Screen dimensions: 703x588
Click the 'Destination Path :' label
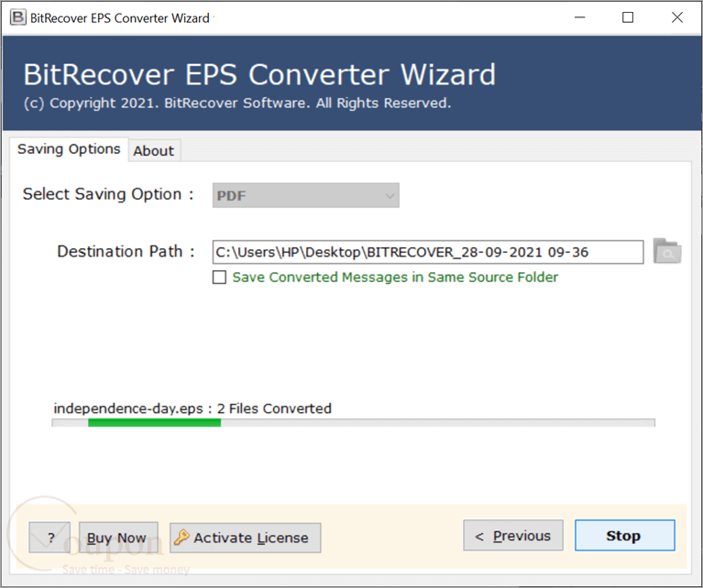126,252
